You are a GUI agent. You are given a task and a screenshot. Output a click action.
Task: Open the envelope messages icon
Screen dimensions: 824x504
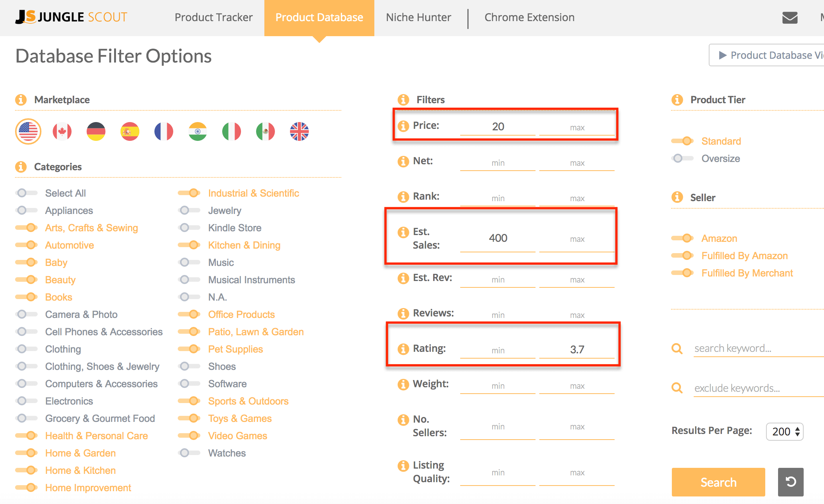click(x=790, y=18)
